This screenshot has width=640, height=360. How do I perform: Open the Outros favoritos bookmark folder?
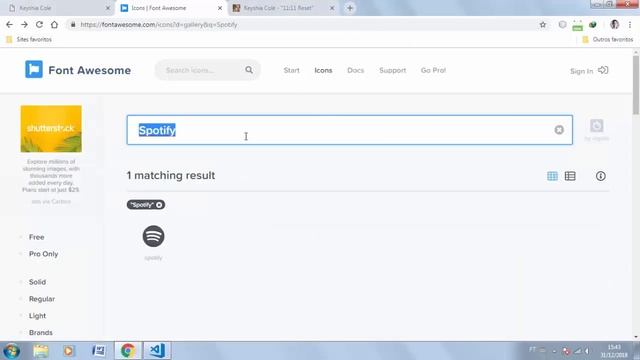[608, 40]
